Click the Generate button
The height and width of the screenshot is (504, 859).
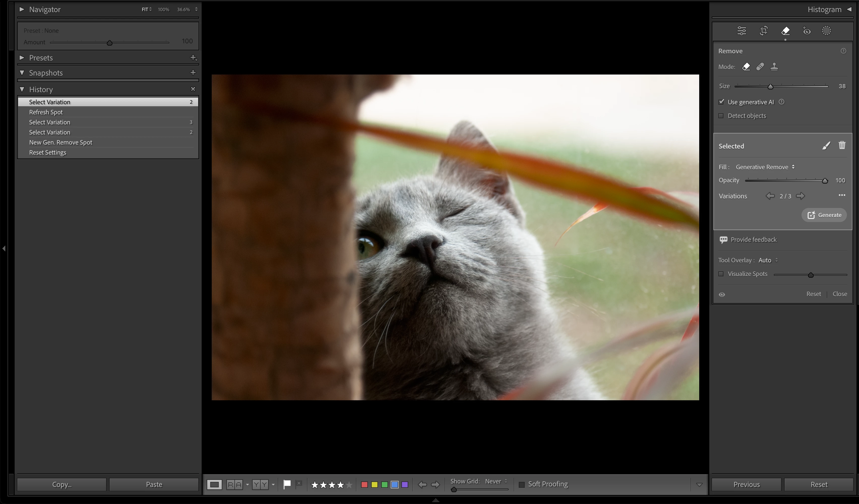pos(824,215)
